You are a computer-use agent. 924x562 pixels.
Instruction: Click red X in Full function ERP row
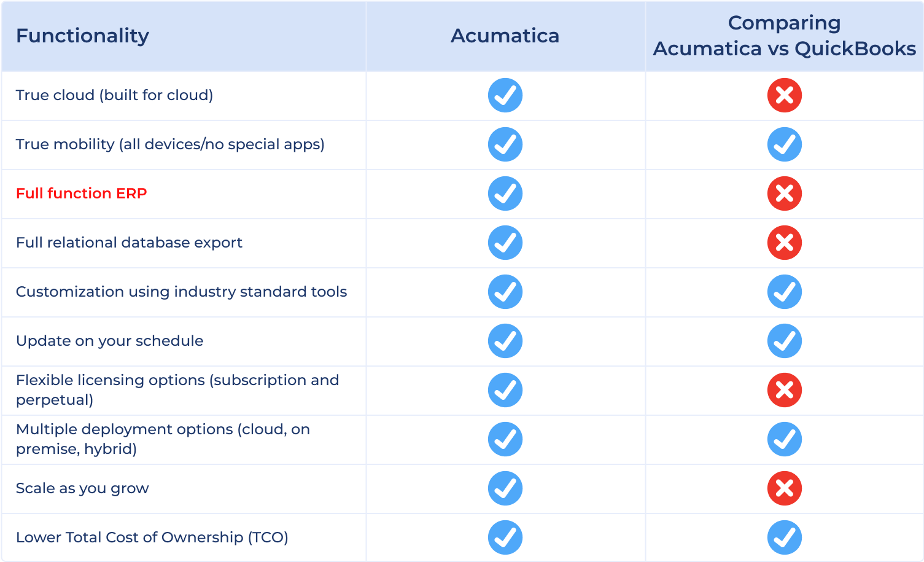(785, 193)
